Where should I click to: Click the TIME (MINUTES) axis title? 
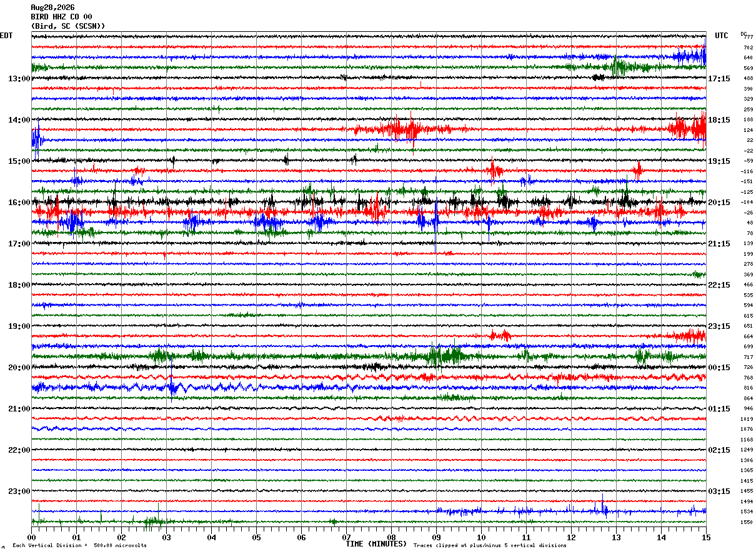(376, 544)
